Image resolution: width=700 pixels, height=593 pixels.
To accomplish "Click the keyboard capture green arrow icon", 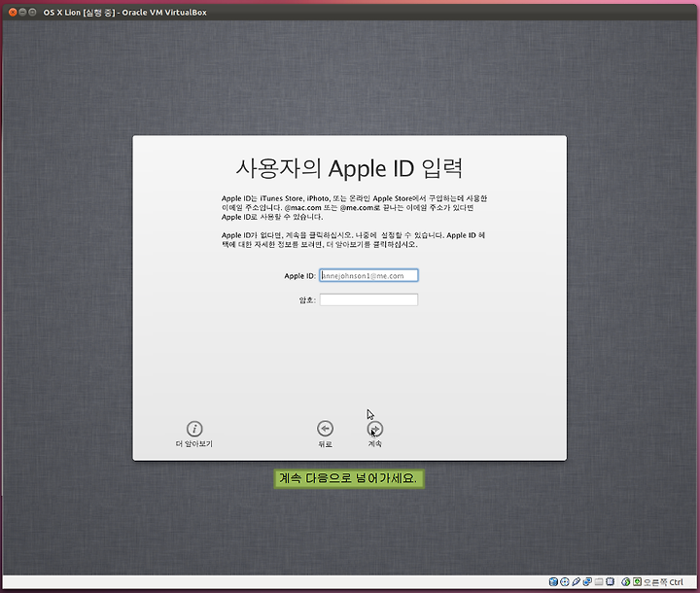I will point(637,582).
